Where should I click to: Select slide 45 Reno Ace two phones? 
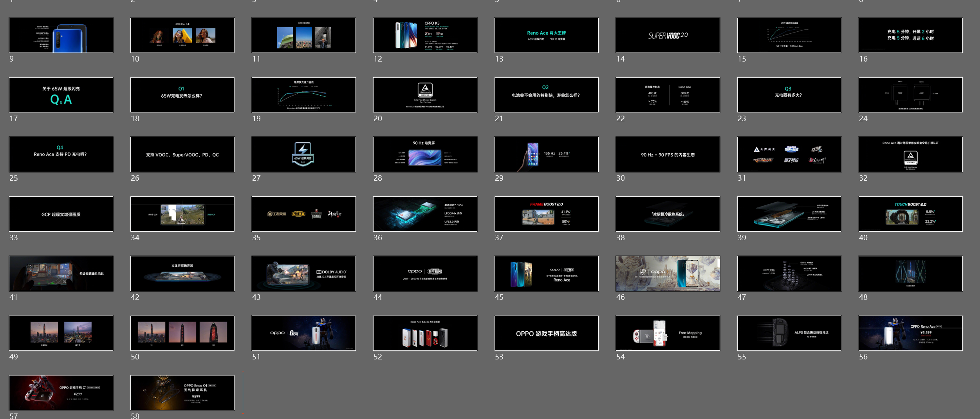[x=547, y=274]
